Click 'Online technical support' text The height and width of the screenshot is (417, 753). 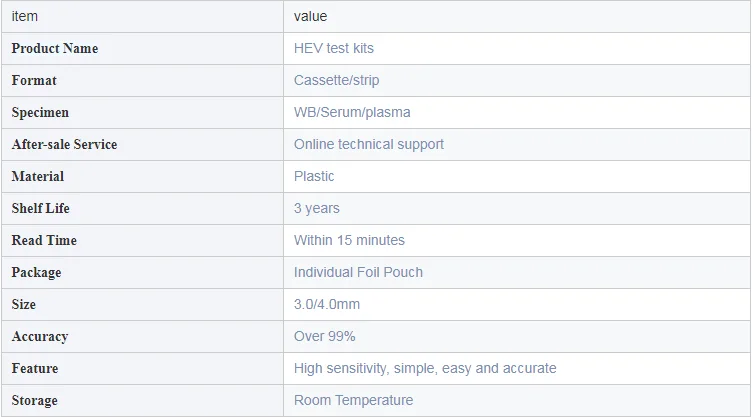[x=369, y=144]
